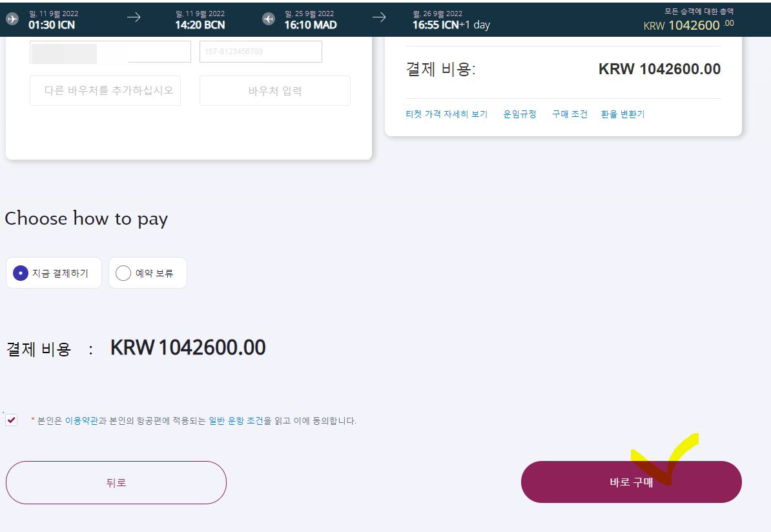Screen dimensions: 771x532
Task: Open the 운임규정 link
Action: coord(520,114)
